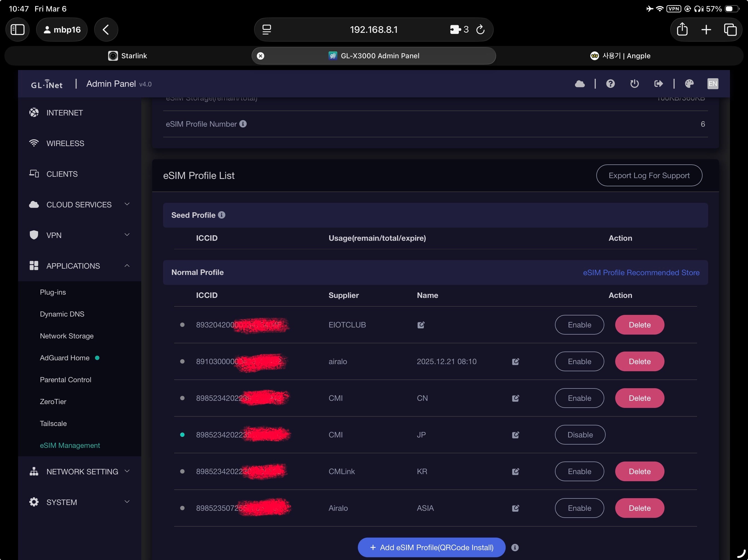This screenshot has width=748, height=560.
Task: Click the power reboot icon in header
Action: coord(634,84)
